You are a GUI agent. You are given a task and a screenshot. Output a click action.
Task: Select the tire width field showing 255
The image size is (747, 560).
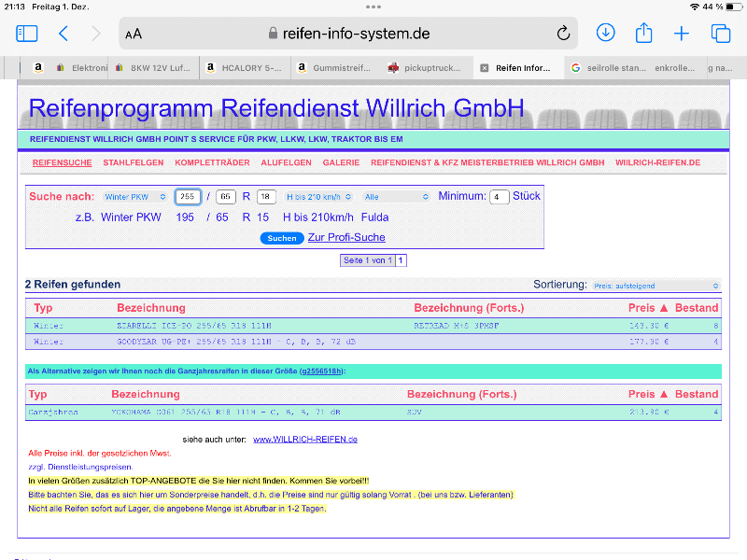coord(188,197)
